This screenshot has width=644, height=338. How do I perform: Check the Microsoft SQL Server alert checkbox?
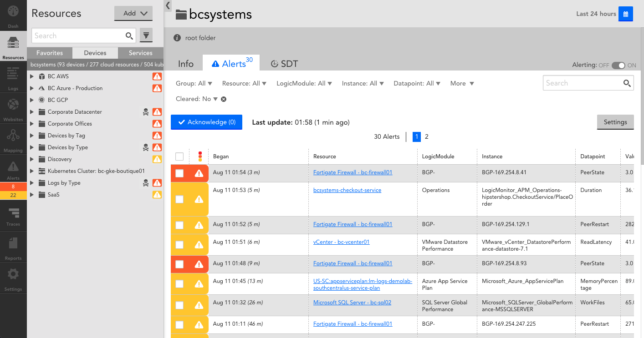click(x=179, y=305)
